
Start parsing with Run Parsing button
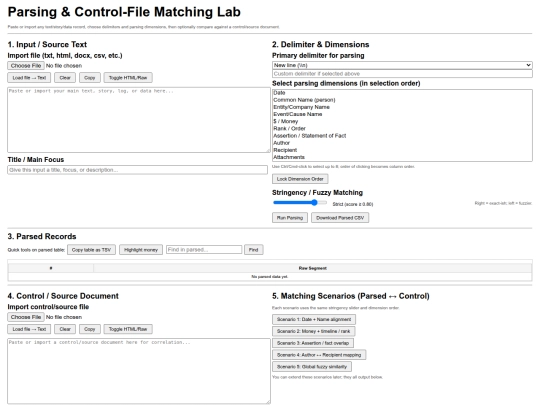290,218
